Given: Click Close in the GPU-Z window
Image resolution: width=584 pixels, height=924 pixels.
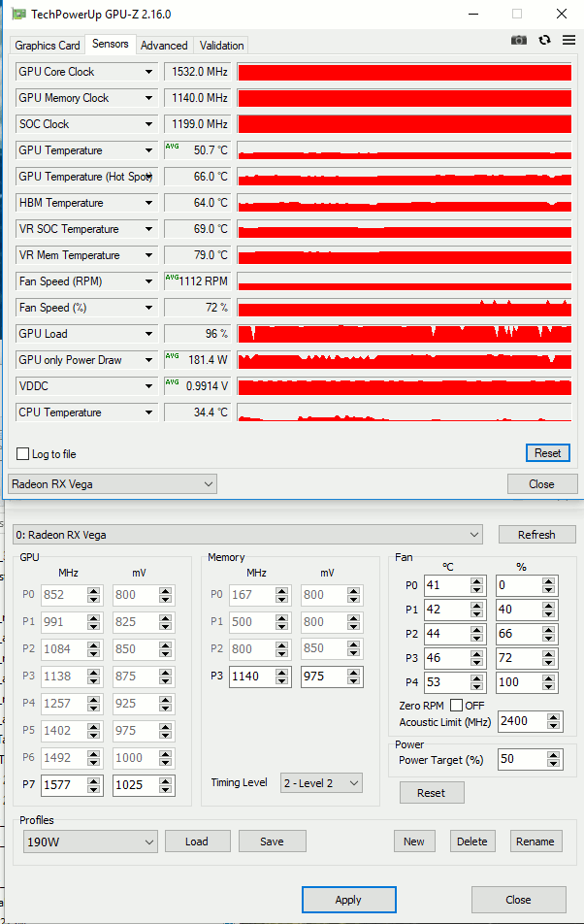Looking at the screenshot, I should [x=541, y=483].
